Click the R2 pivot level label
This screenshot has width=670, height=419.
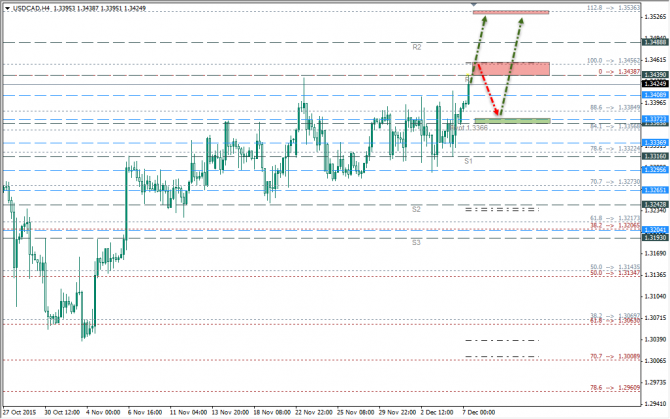416,47
